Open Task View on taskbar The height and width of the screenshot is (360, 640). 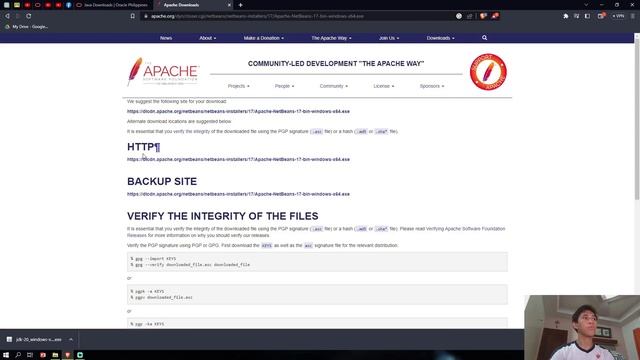(30, 355)
